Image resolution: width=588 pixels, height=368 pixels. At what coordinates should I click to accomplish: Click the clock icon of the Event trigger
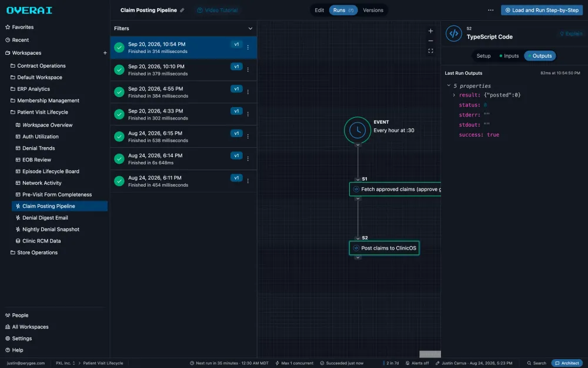(358, 130)
